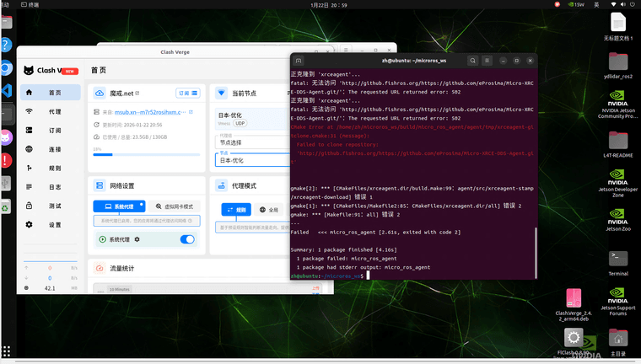
Task: Open the Clash cat app in dock
Action: click(6, 137)
